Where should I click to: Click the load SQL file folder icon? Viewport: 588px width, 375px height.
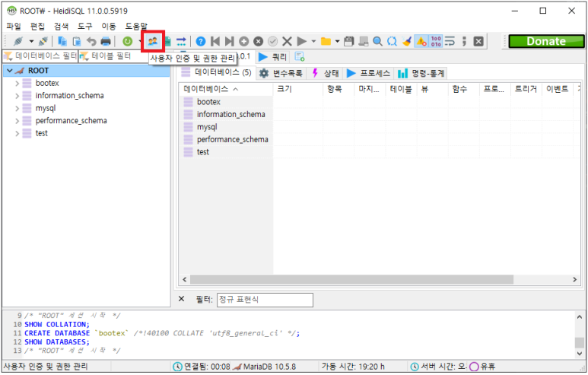326,41
